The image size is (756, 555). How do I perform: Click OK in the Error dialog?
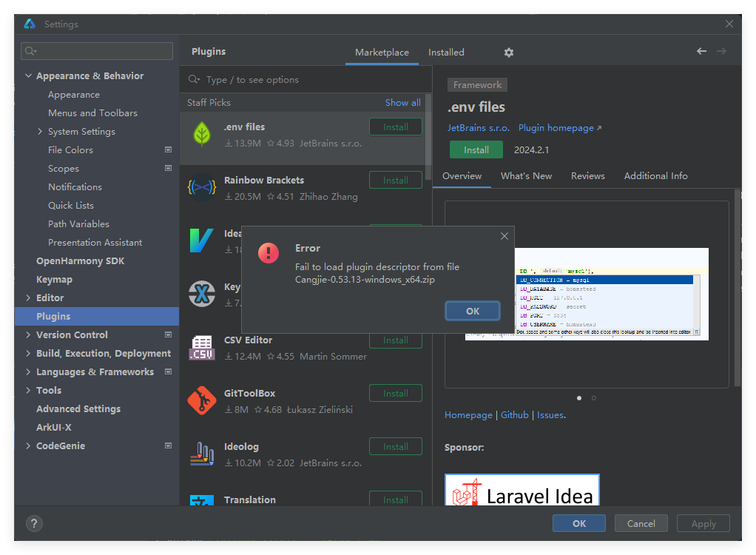(473, 311)
